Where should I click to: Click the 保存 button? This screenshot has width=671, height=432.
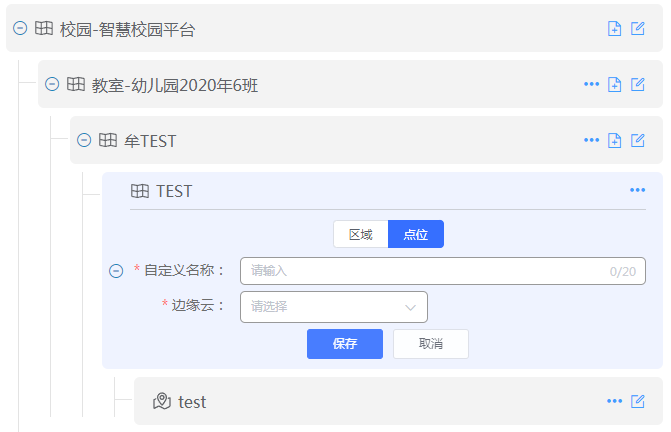(x=345, y=344)
